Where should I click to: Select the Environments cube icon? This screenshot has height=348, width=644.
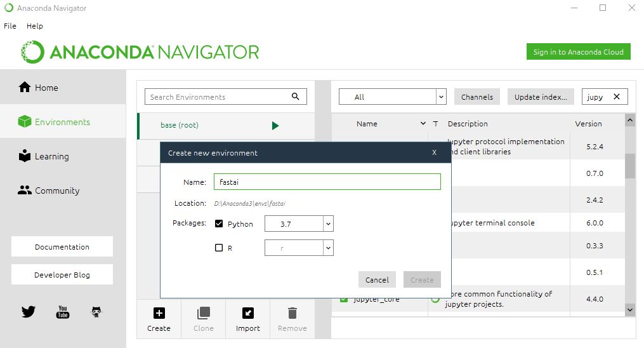click(x=25, y=122)
